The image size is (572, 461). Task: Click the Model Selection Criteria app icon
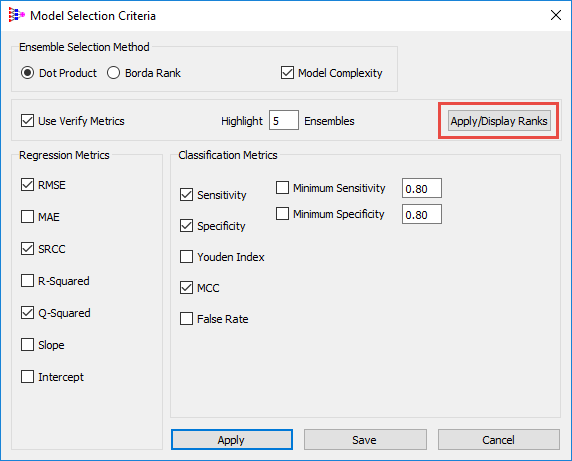[16, 15]
